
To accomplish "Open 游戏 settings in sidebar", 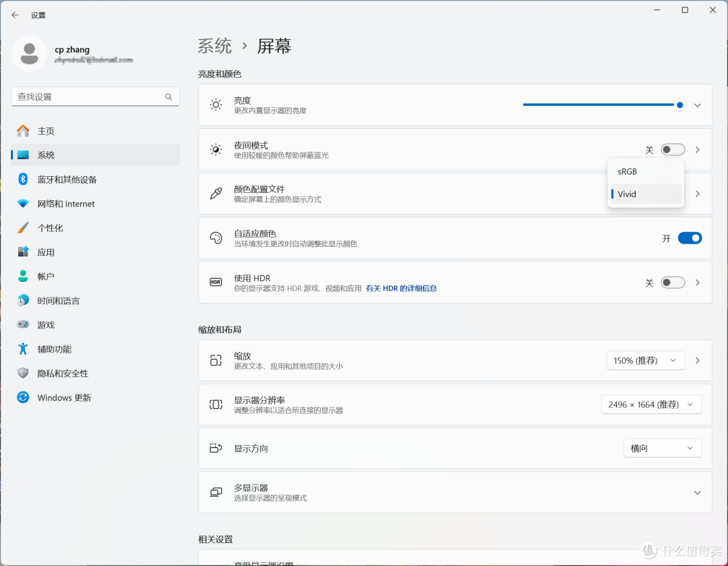I will [x=95, y=324].
